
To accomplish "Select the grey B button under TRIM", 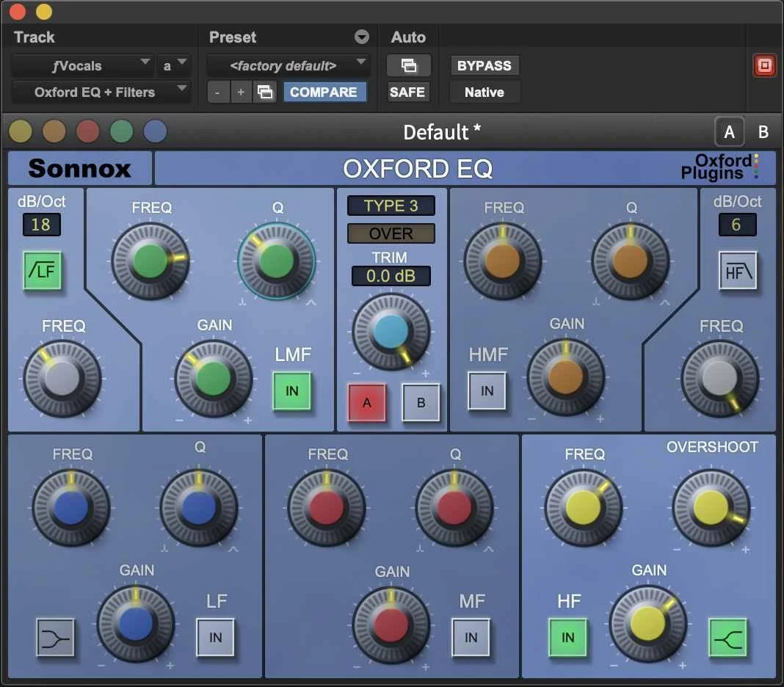I will tap(421, 402).
